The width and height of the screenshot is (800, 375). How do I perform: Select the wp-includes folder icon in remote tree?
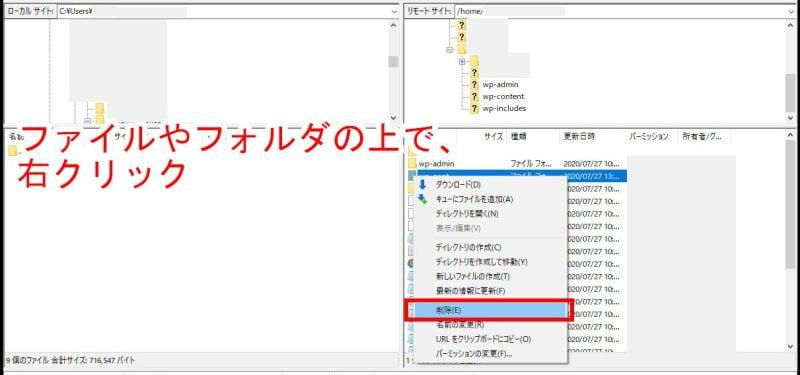[474, 108]
